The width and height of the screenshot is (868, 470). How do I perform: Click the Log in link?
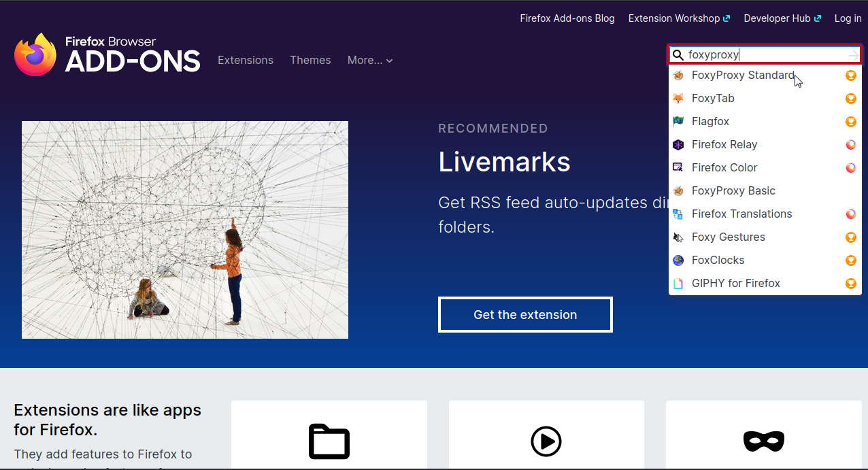click(x=848, y=18)
